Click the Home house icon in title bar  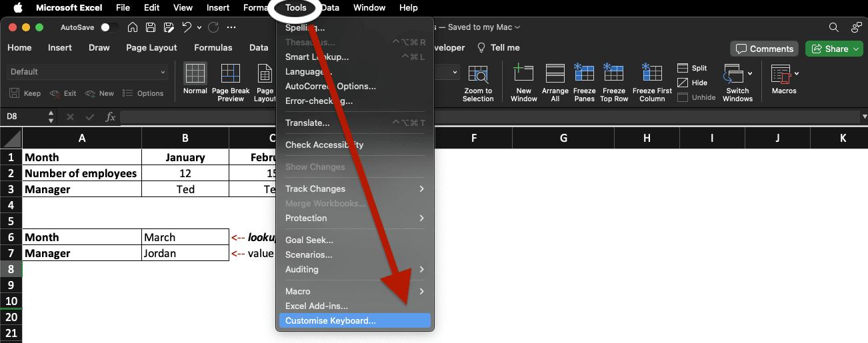[133, 27]
